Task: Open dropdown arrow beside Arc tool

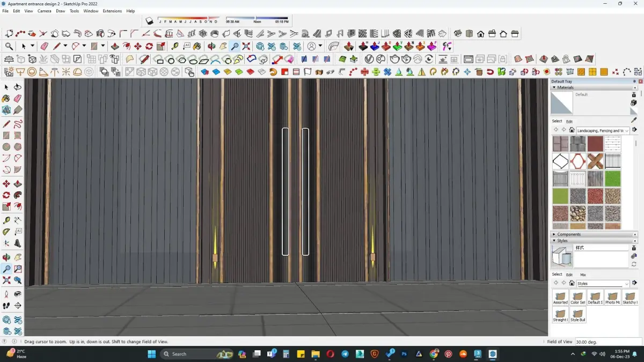Action: click(85, 47)
